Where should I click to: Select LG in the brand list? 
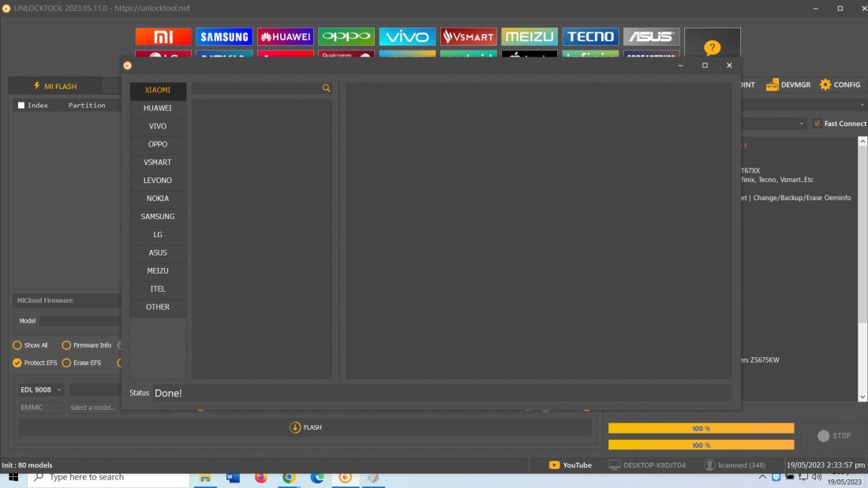pyautogui.click(x=158, y=235)
